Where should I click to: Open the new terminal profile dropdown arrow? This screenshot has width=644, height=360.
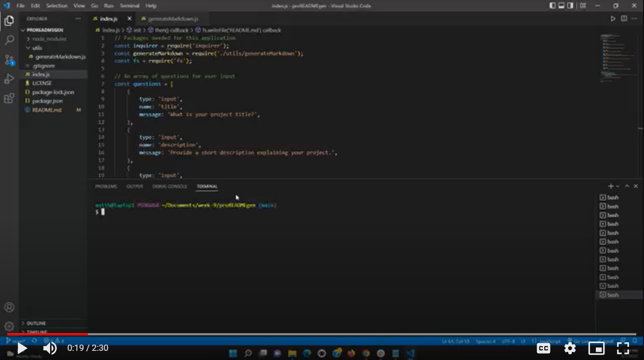click(618, 186)
